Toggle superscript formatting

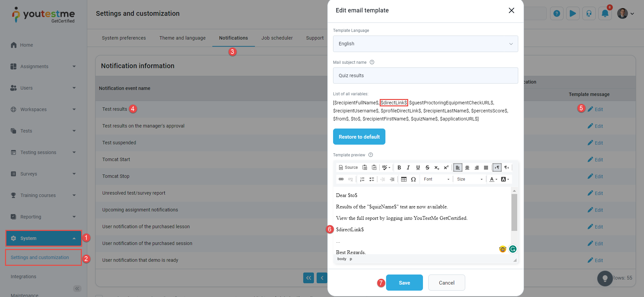point(446,167)
